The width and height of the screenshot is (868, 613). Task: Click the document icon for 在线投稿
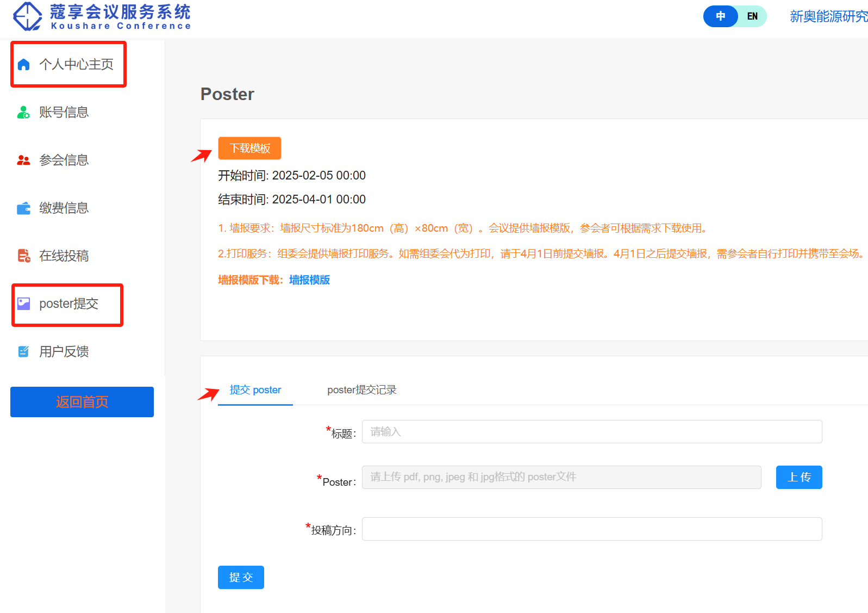click(23, 256)
